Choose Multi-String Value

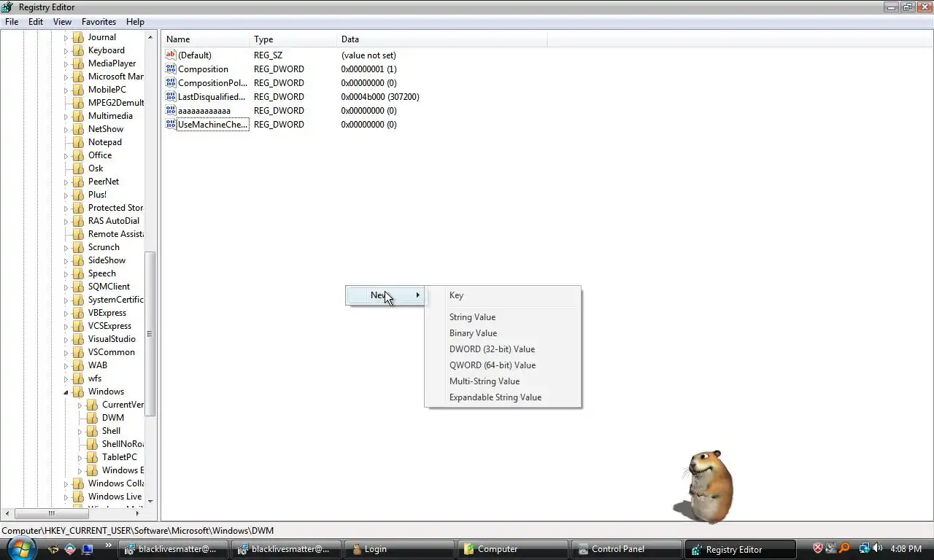pos(503,381)
